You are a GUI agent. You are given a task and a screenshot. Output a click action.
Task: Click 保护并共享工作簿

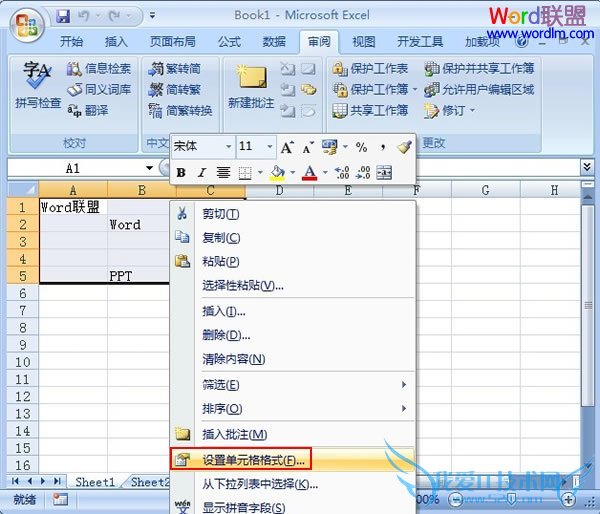[x=479, y=69]
